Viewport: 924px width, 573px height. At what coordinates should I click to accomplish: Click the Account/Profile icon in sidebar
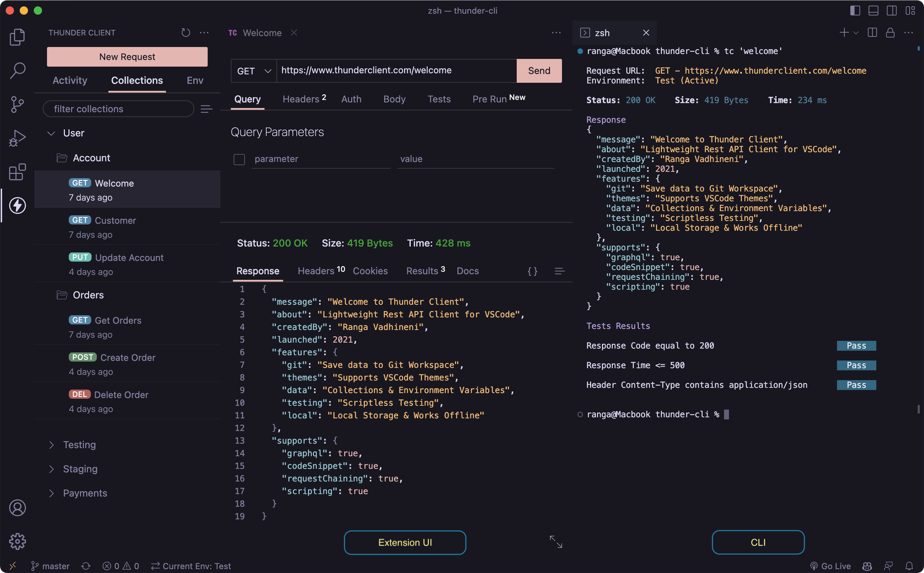(18, 507)
